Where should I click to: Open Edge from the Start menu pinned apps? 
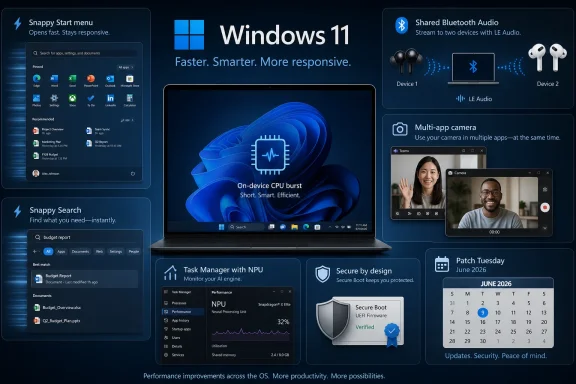click(36, 79)
